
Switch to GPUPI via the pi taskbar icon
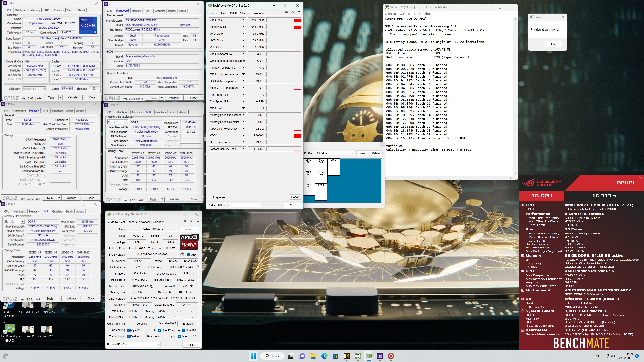pos(358,356)
